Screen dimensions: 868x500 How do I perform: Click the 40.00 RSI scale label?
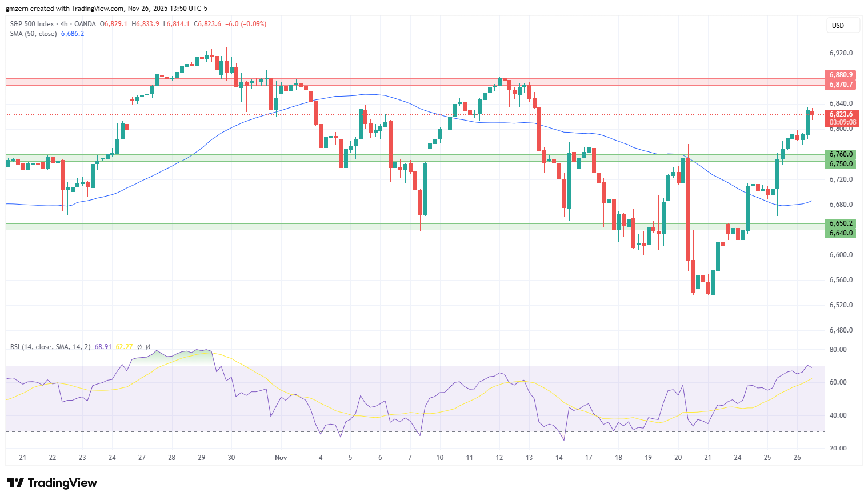coord(838,415)
